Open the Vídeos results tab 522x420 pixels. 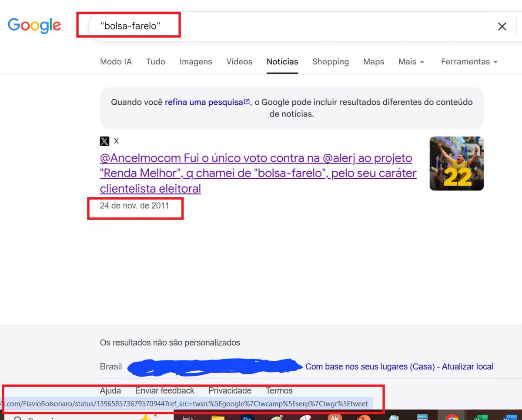click(x=239, y=62)
